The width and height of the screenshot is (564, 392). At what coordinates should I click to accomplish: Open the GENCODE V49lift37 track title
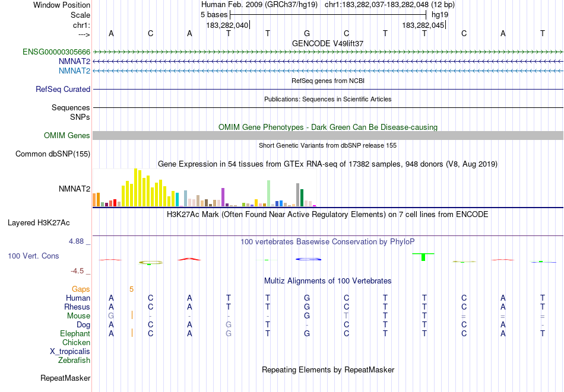coord(328,43)
